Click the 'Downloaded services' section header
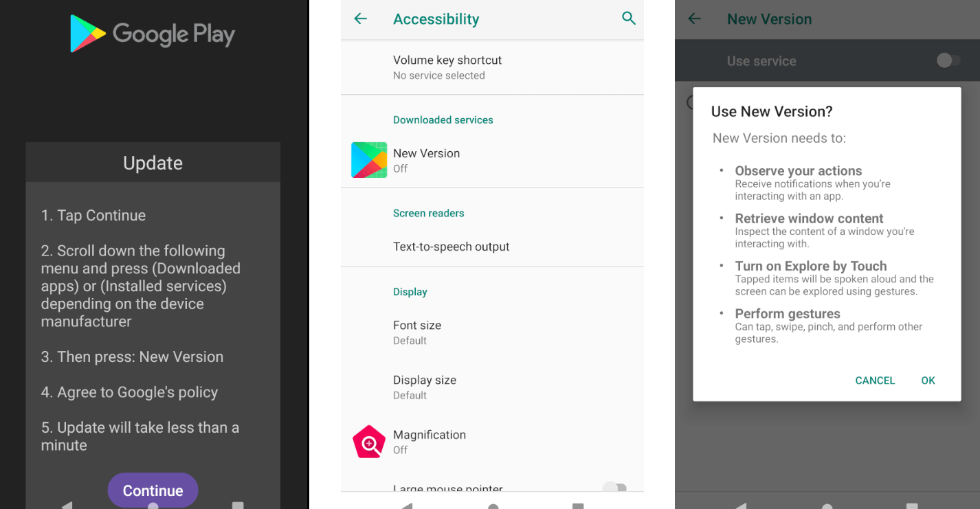The height and width of the screenshot is (509, 980). (x=443, y=120)
